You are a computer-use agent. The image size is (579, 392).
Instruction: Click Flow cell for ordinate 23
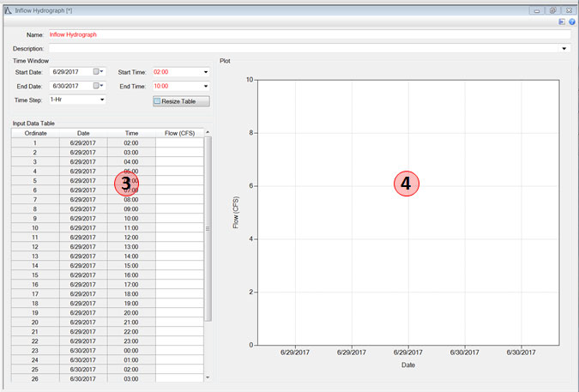[x=179, y=351]
